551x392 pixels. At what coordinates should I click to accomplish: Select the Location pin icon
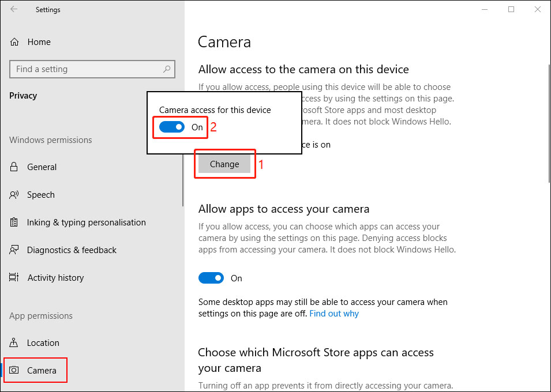[13, 342]
